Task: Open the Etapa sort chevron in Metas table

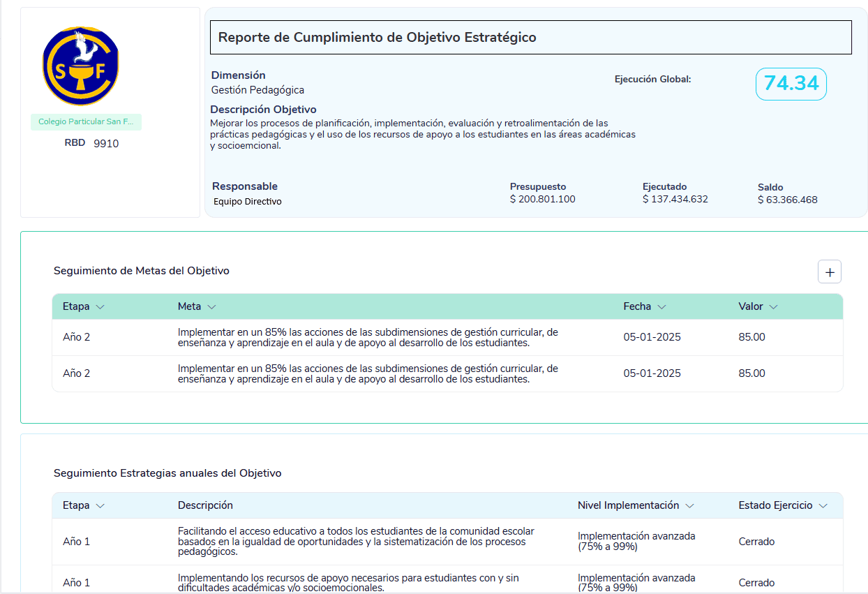Action: [x=100, y=306]
